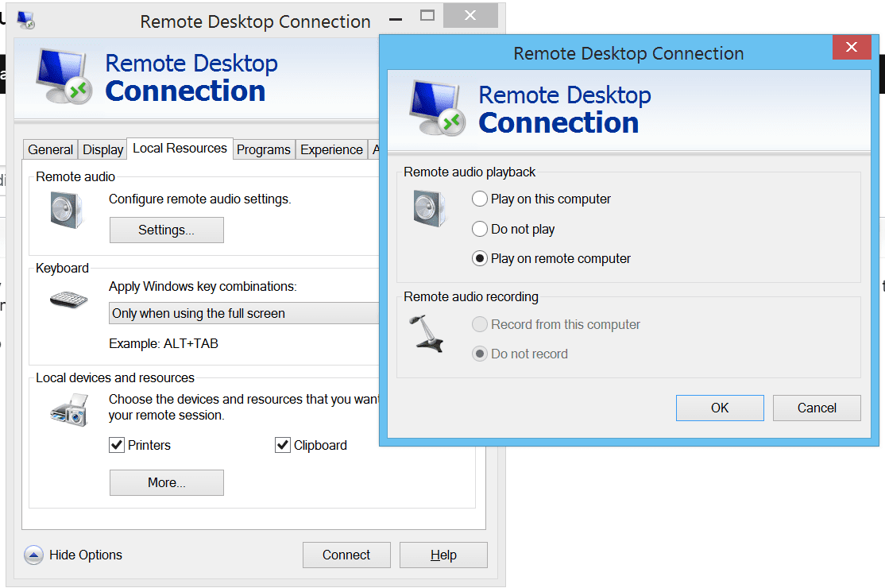The width and height of the screenshot is (885, 588).
Task: Click the Hide Options label text
Action: (86, 555)
